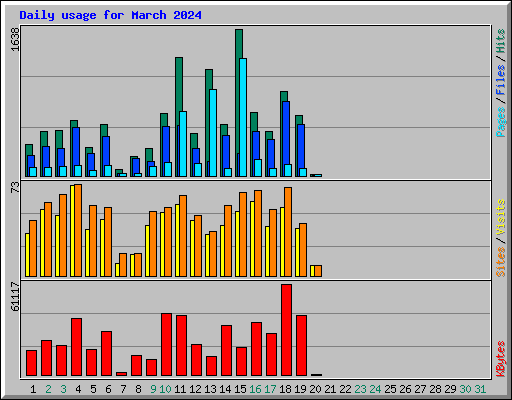Click the orange sites bar for day 18
Image resolution: width=512 pixels, height=400 pixels.
[288, 232]
